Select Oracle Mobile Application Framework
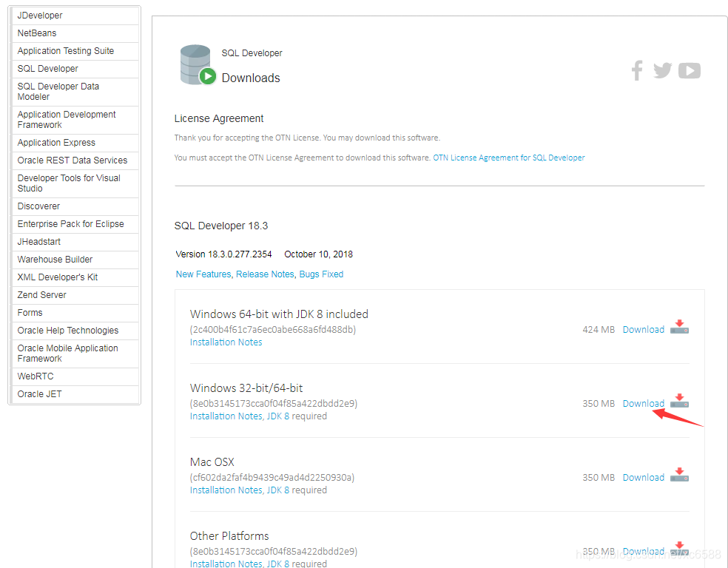Image resolution: width=728 pixels, height=568 pixels. 75,353
